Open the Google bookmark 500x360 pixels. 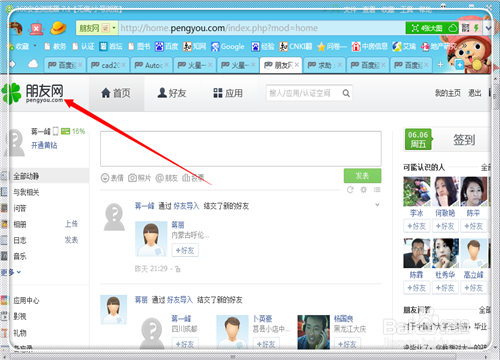pos(228,47)
